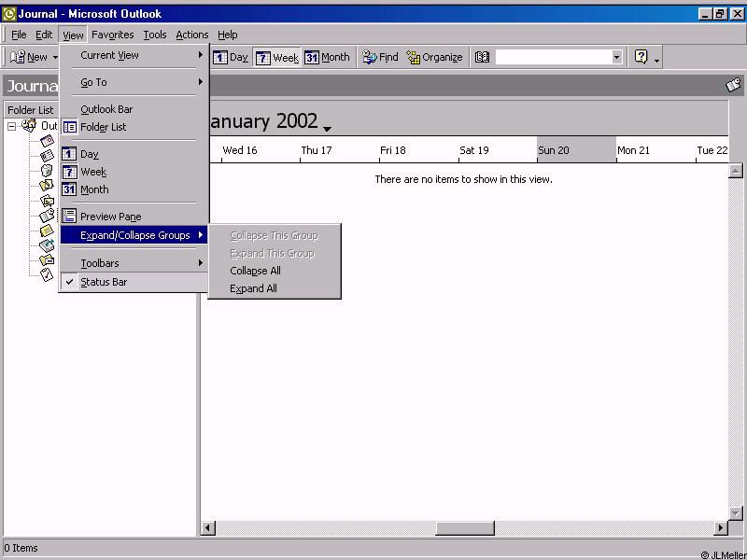
Task: Open the Edit menu
Action: click(44, 35)
